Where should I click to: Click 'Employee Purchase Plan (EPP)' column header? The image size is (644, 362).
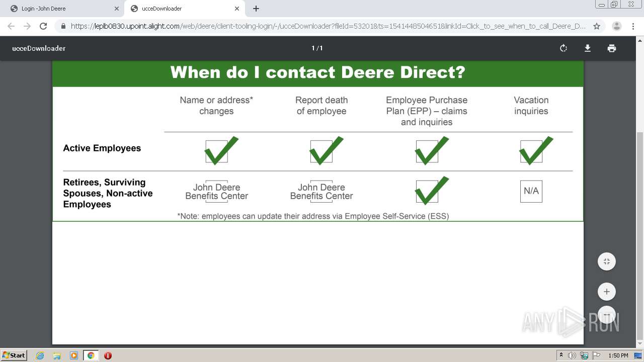pyautogui.click(x=427, y=111)
